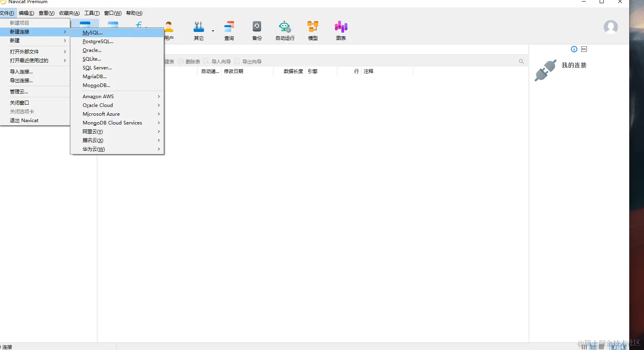Click the 自动递... column header
Viewport: 644px width, 350px height.
coord(210,71)
